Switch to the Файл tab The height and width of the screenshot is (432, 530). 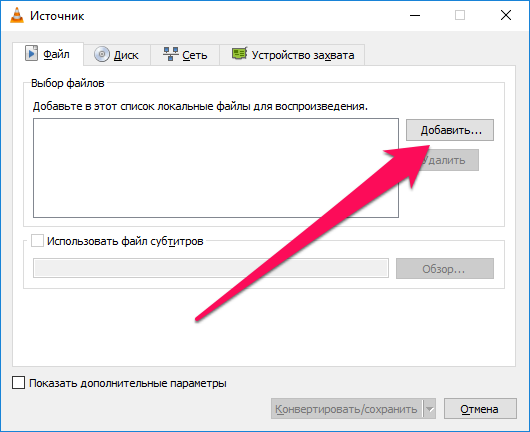point(48,54)
